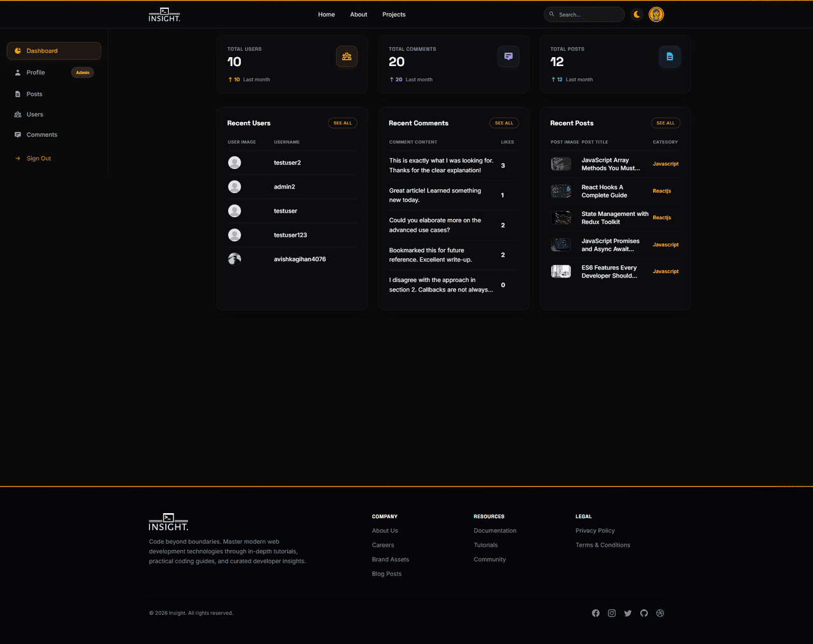813x644 pixels.
Task: See all Recent Users
Action: point(342,123)
